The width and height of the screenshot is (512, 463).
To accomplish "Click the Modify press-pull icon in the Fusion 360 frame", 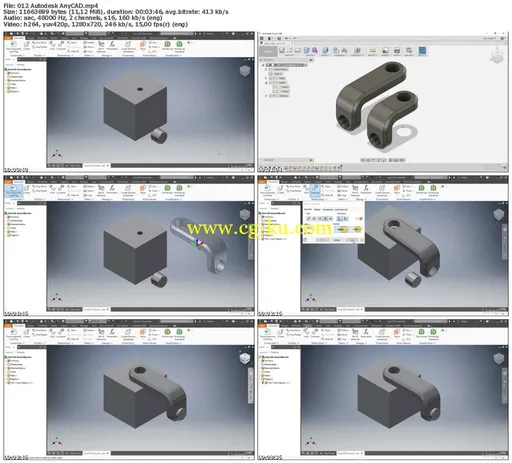I will point(325,50).
